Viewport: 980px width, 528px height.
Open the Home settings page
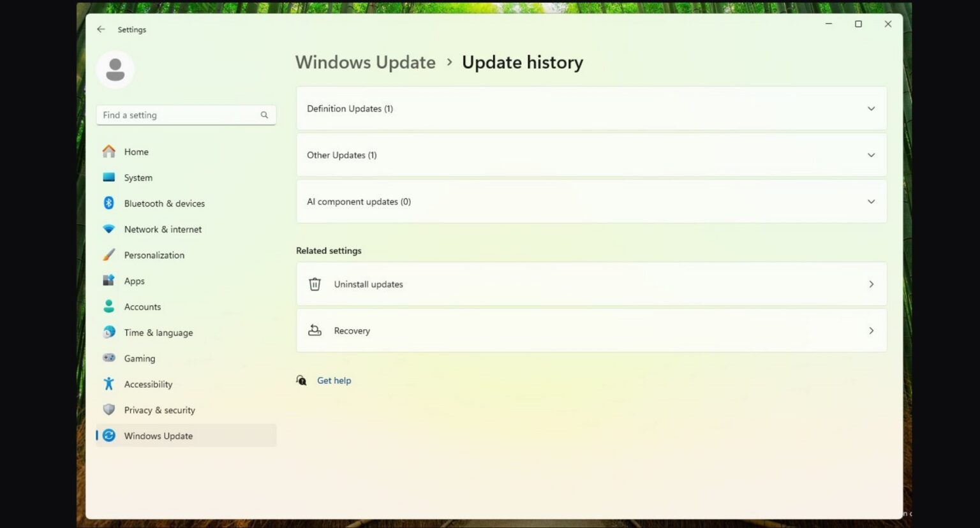(136, 152)
